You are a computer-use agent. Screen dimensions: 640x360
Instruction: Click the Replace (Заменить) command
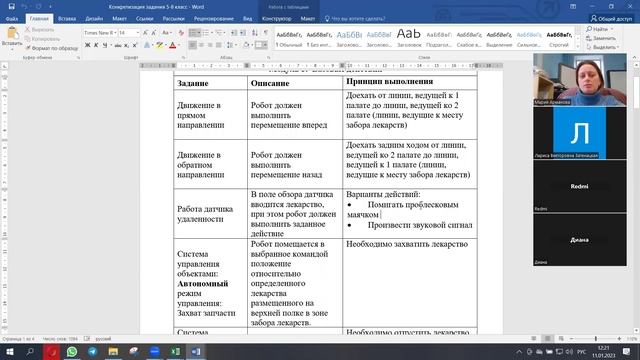click(x=601, y=38)
